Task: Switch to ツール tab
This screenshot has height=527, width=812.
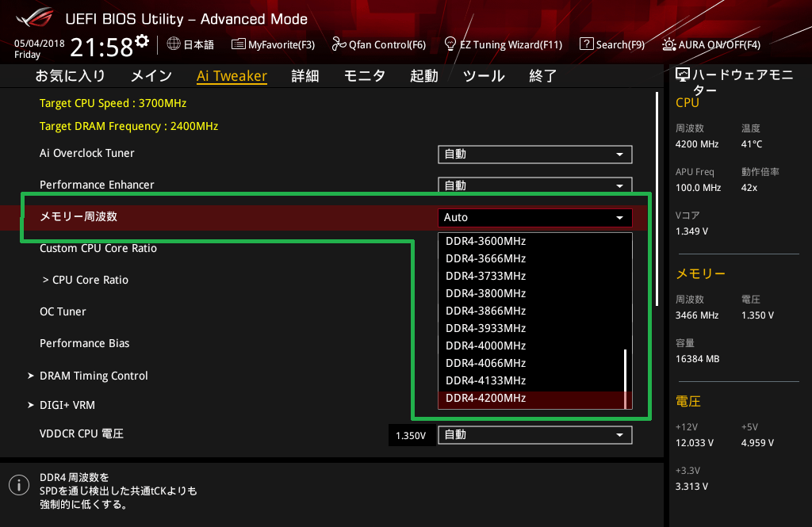Action: click(484, 76)
